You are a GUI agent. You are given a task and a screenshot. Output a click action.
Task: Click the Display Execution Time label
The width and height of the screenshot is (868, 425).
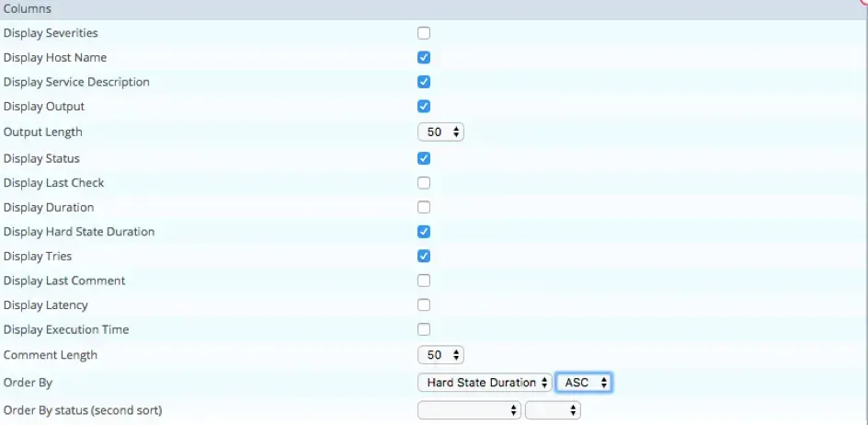(66, 329)
